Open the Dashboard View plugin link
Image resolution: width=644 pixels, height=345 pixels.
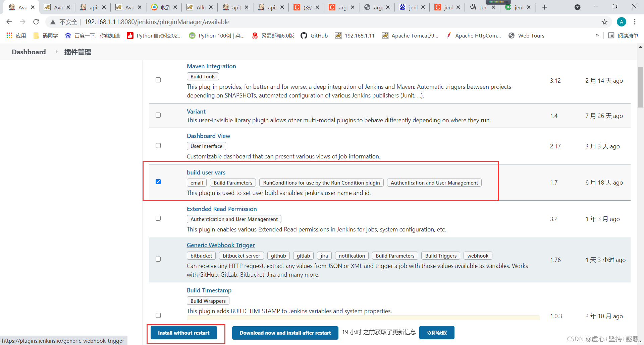[x=208, y=136]
